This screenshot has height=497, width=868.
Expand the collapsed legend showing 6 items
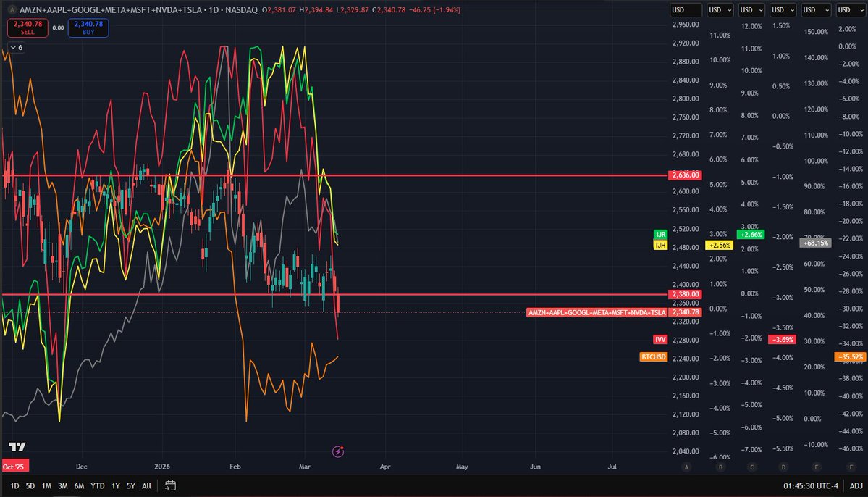pyautogui.click(x=16, y=48)
